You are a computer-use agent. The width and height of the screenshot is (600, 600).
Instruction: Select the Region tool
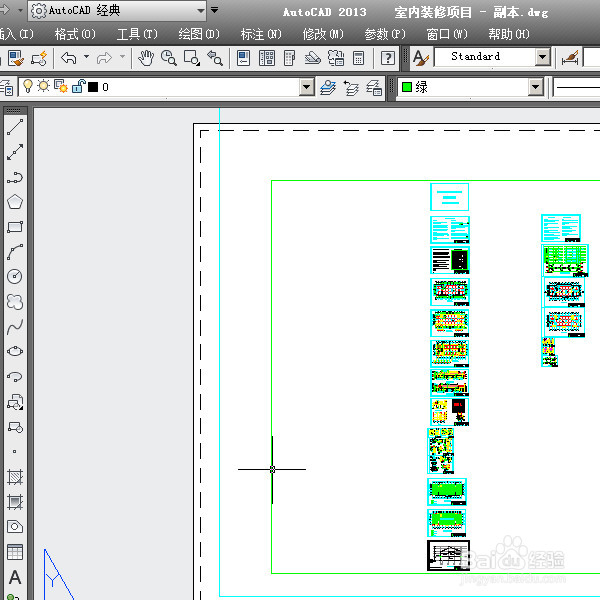click(x=15, y=527)
